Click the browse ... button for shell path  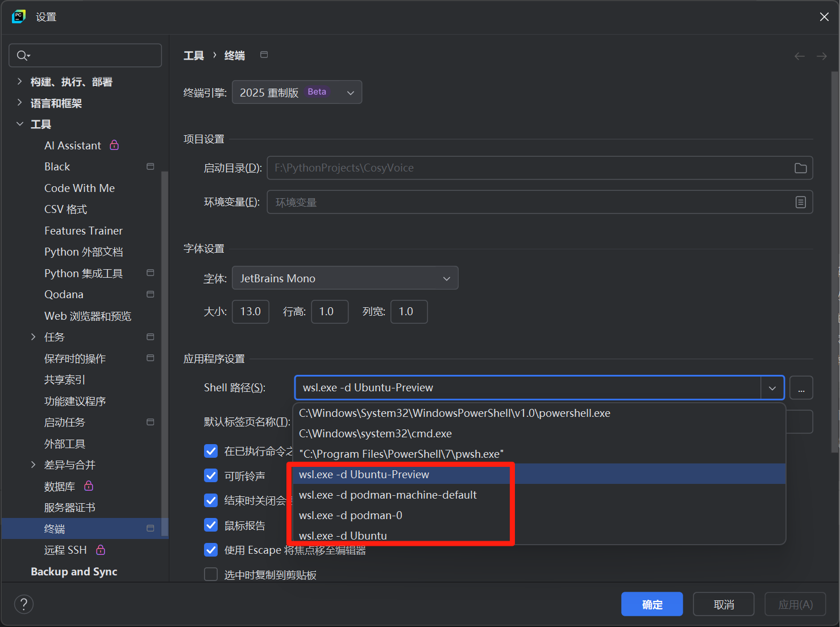[801, 388]
